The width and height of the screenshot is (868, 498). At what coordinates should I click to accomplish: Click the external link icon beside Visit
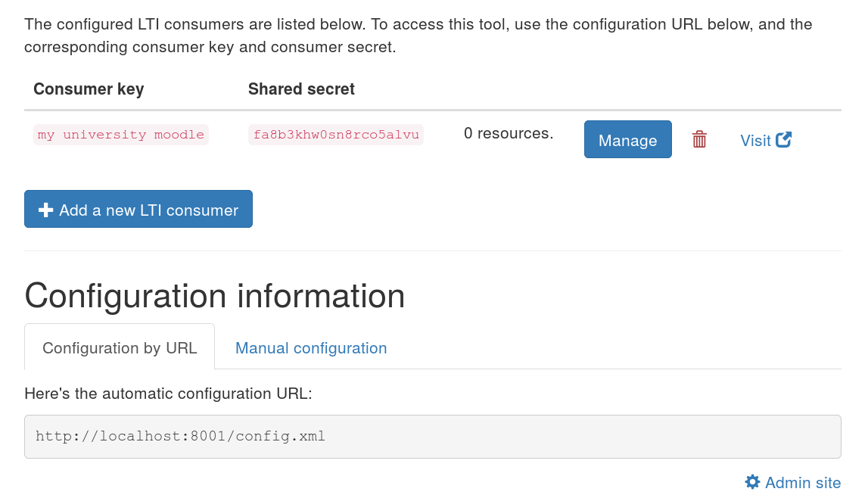(784, 139)
